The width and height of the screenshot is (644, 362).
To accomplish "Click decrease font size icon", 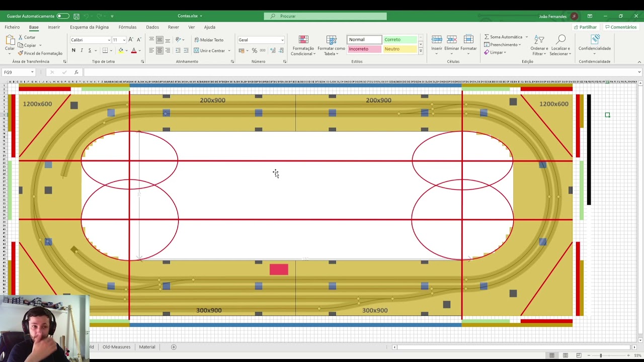I will point(138,40).
